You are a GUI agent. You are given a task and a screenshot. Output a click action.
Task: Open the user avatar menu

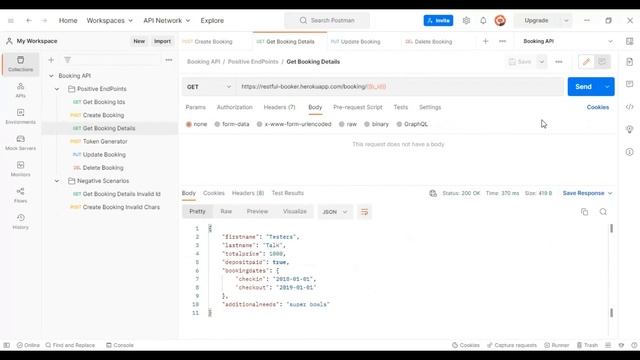point(500,20)
